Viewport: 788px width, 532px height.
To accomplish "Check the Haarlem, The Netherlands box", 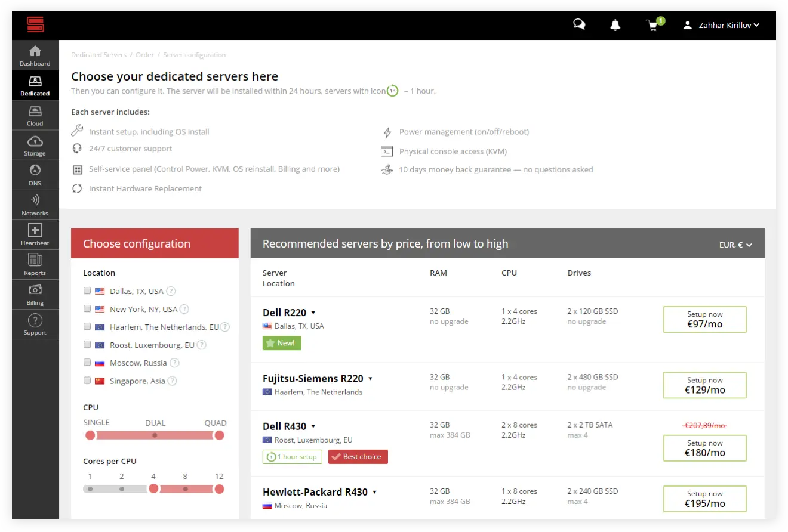I will tap(87, 326).
